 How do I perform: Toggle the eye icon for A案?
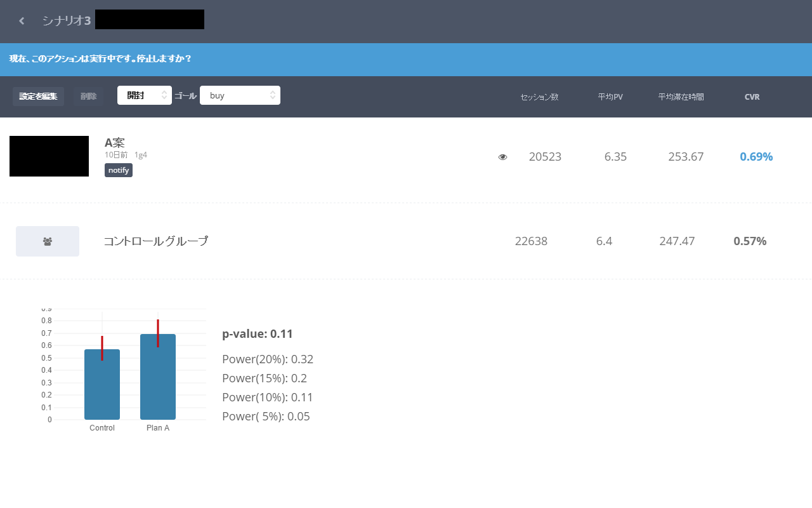(503, 157)
